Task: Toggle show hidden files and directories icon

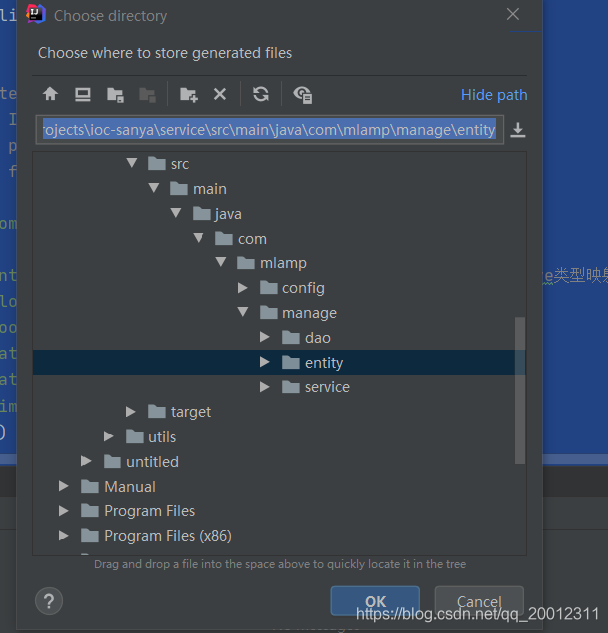Action: (303, 95)
